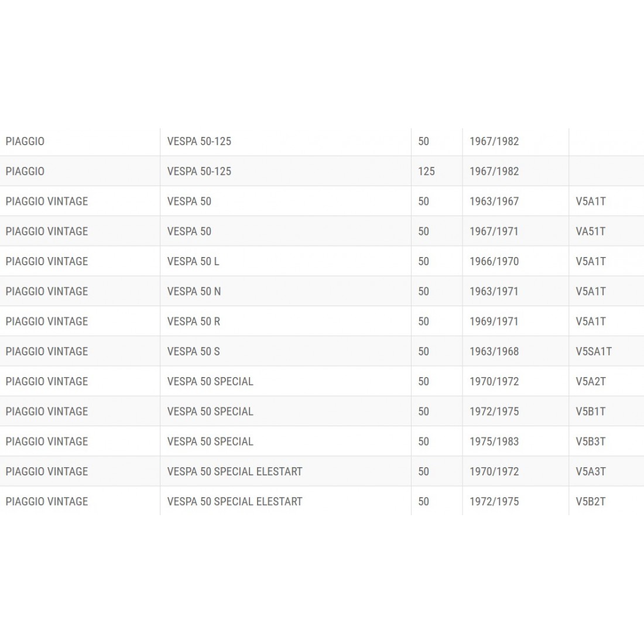Select V5A1T in the VESPA 50 R row

click(x=591, y=321)
